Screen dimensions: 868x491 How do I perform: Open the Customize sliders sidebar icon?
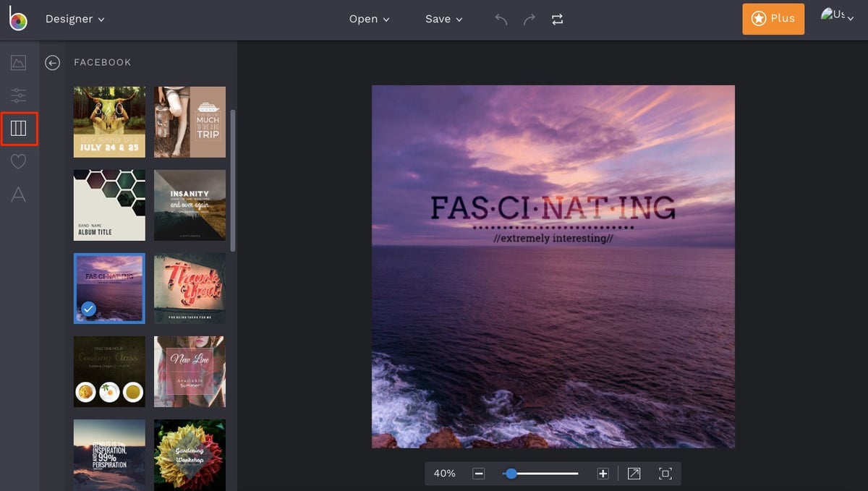(x=19, y=95)
